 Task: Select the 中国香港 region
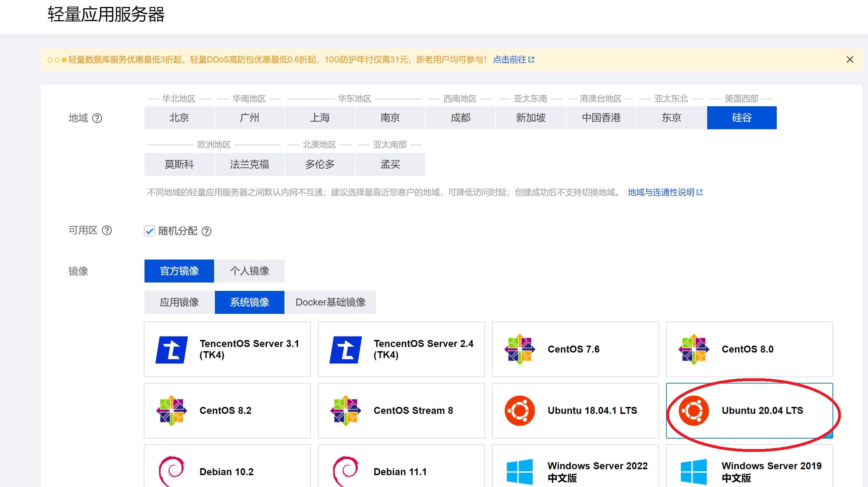(601, 118)
